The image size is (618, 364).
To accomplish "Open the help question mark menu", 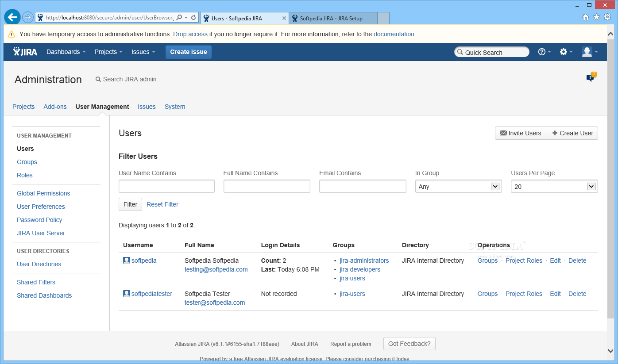I will pos(545,52).
